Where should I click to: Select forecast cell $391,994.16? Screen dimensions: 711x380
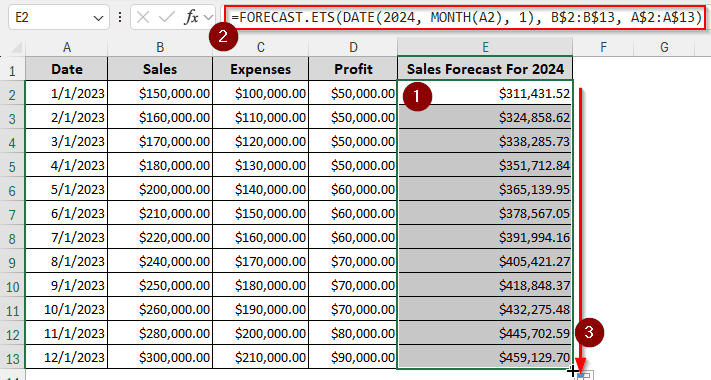[x=485, y=238]
